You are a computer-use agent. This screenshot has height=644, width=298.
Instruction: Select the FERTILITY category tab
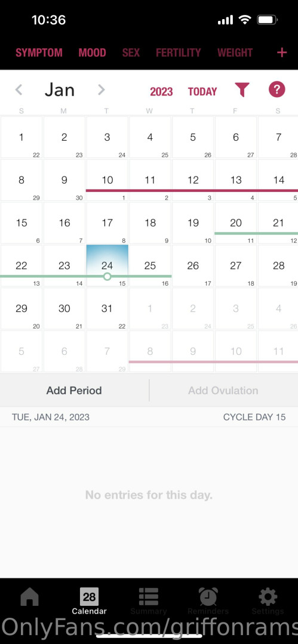click(x=178, y=52)
